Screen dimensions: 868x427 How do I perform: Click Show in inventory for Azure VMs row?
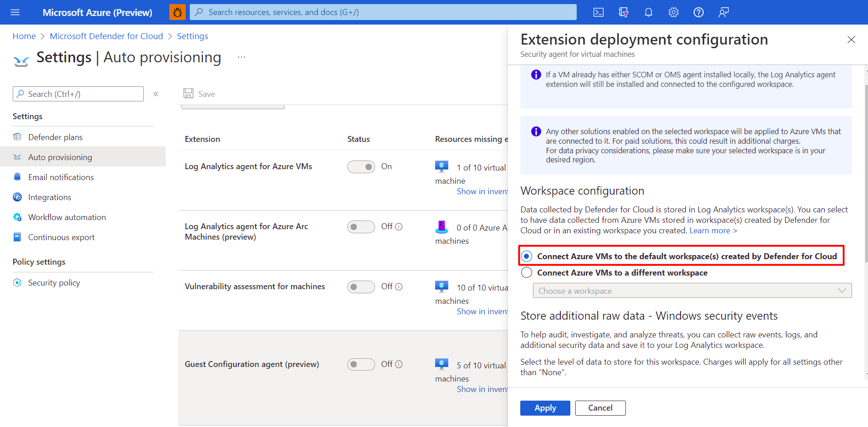(x=482, y=191)
